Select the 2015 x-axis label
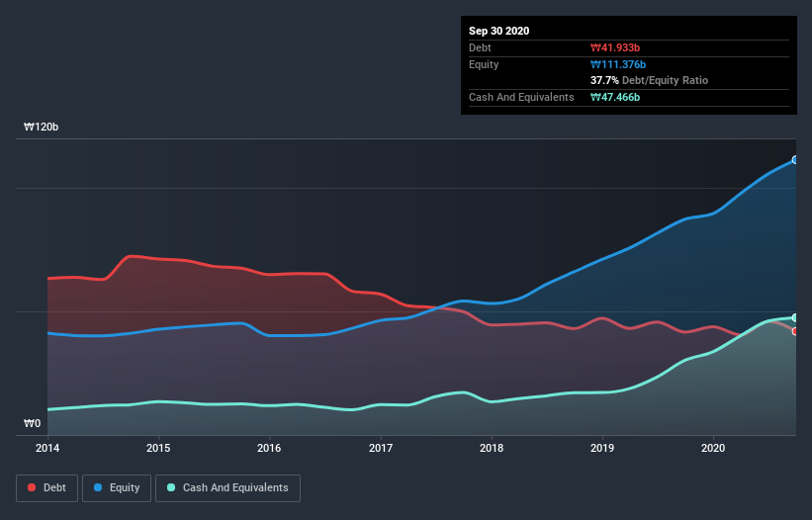 (158, 448)
